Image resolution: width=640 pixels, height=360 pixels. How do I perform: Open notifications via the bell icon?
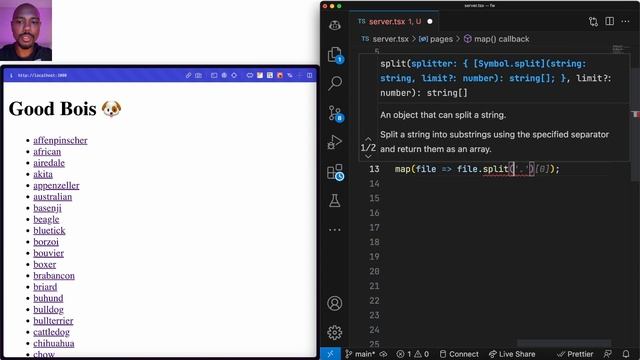tap(626, 354)
